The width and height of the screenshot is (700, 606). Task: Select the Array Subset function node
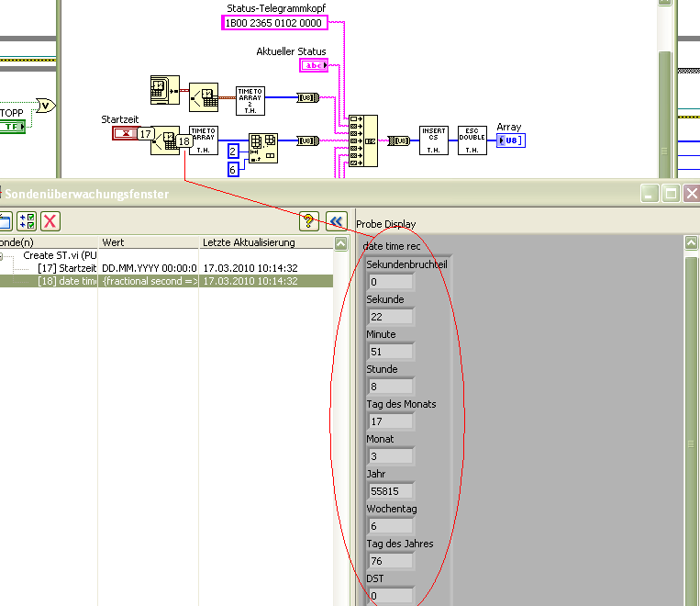pyautogui.click(x=263, y=149)
